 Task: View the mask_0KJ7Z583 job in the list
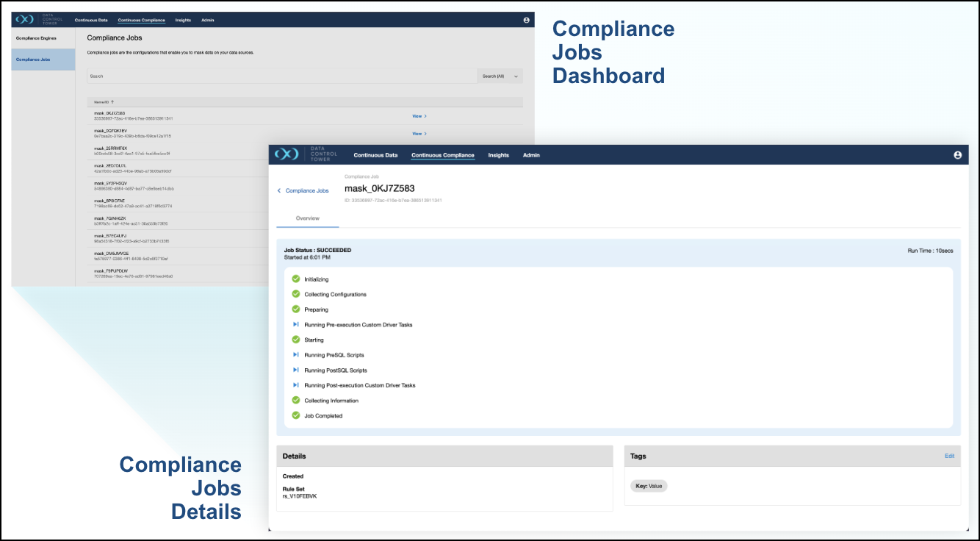pos(419,116)
